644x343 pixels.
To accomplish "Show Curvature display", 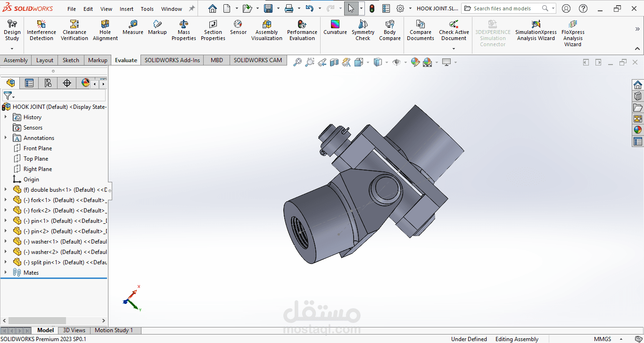I will 335,27.
